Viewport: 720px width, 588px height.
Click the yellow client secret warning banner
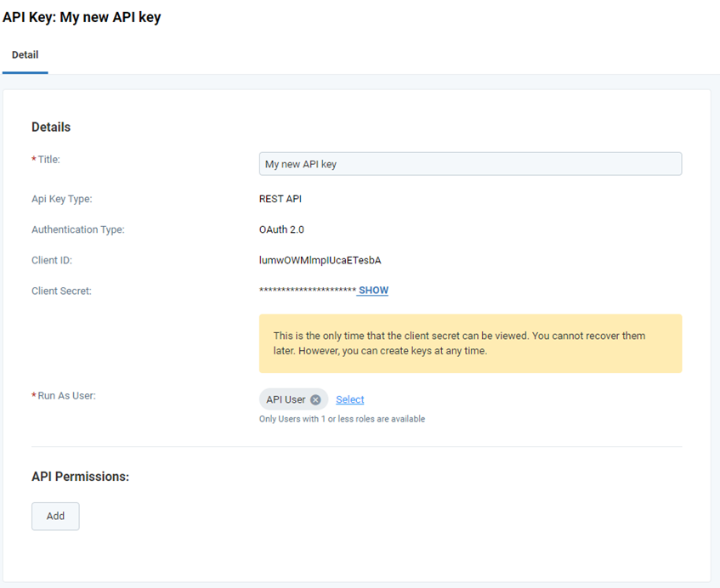[x=469, y=343]
